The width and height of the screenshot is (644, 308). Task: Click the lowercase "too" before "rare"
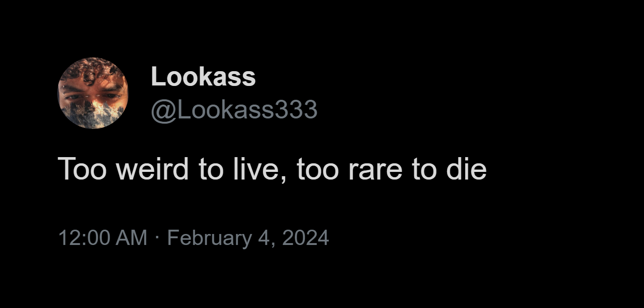pyautogui.click(x=318, y=169)
